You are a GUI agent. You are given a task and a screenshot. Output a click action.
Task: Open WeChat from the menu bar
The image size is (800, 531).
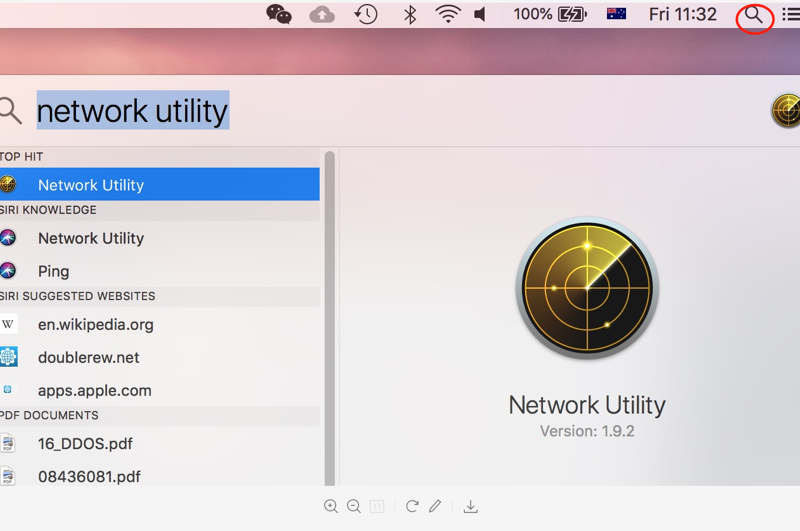coord(279,14)
